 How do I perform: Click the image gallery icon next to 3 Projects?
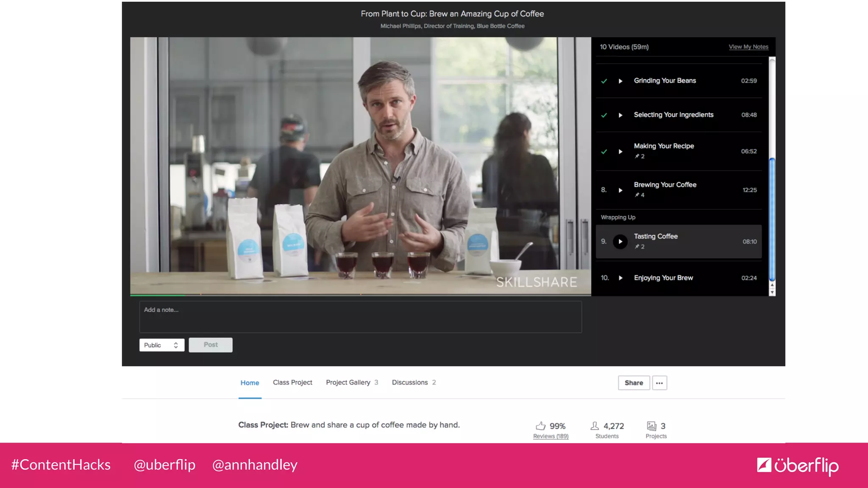651,426
